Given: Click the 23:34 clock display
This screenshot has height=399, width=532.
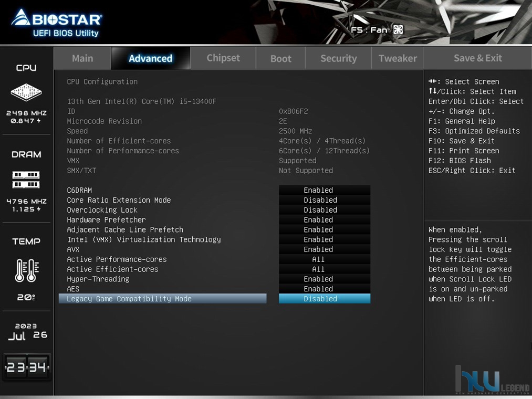Looking at the screenshot, I should tap(27, 367).
